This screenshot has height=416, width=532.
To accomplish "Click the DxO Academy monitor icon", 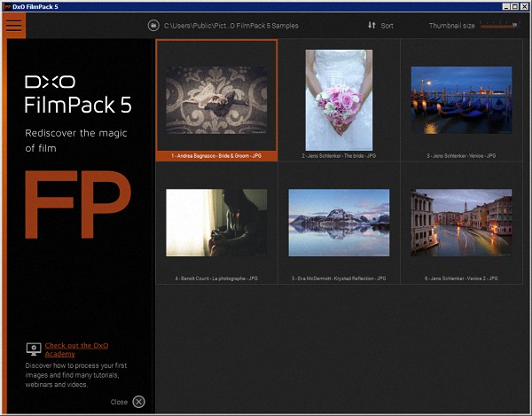I will coord(34,349).
